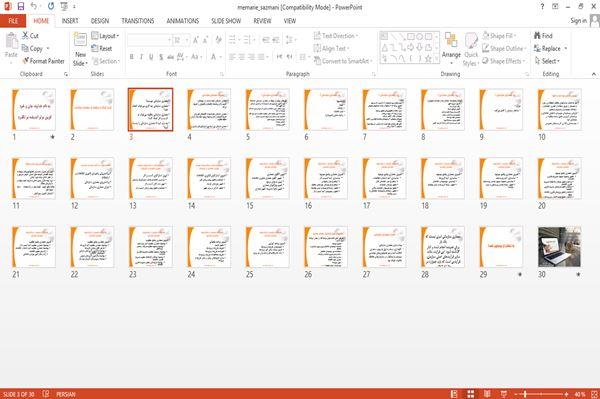Select slide 15 thumbnail
This screenshot has width=600, height=399.
click(267, 178)
